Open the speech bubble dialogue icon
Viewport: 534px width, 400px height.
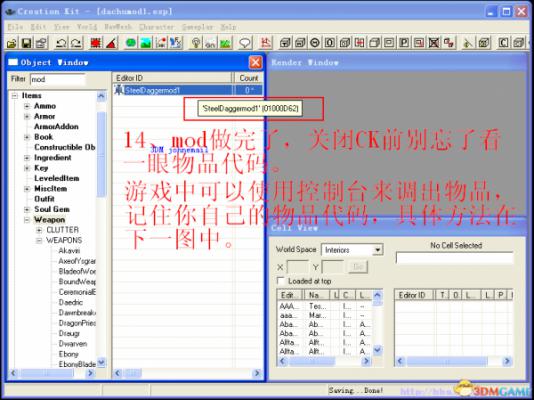tap(245, 43)
